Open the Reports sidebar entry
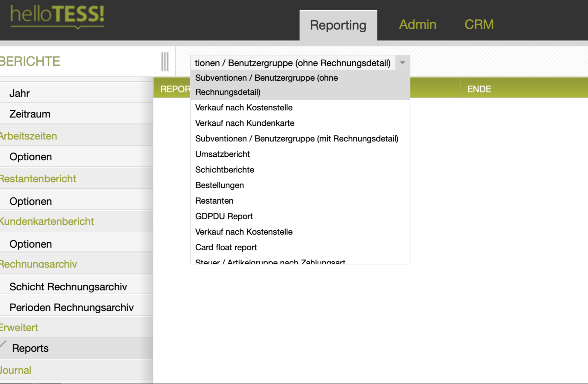The height and width of the screenshot is (384, 588). (76, 348)
